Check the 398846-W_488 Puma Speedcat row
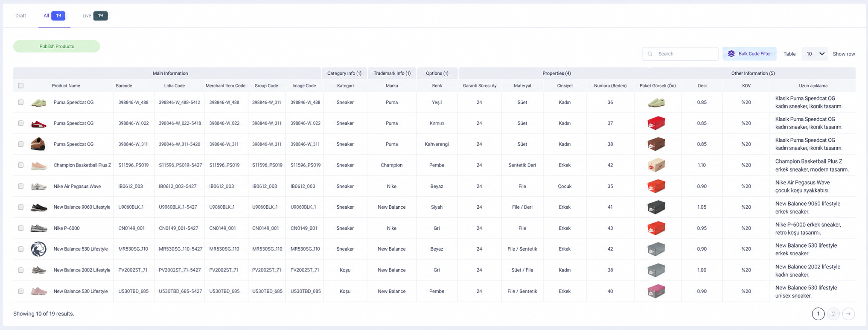The width and height of the screenshot is (868, 330). (x=20, y=102)
